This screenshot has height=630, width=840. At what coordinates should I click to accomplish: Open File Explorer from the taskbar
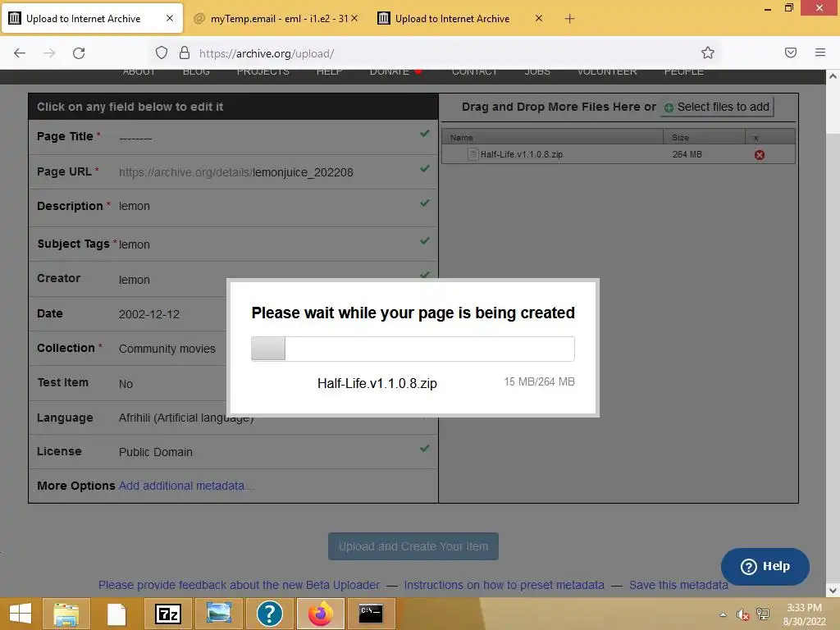pyautogui.click(x=66, y=614)
